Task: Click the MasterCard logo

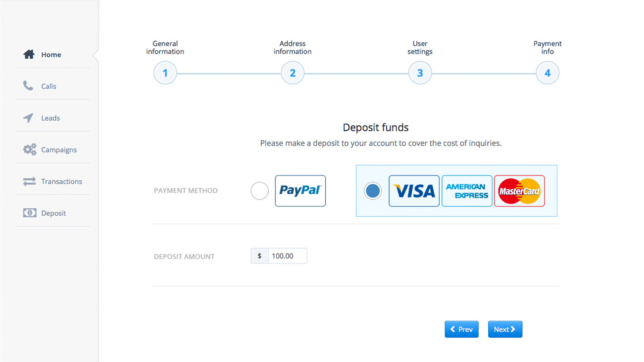Action: [x=519, y=191]
